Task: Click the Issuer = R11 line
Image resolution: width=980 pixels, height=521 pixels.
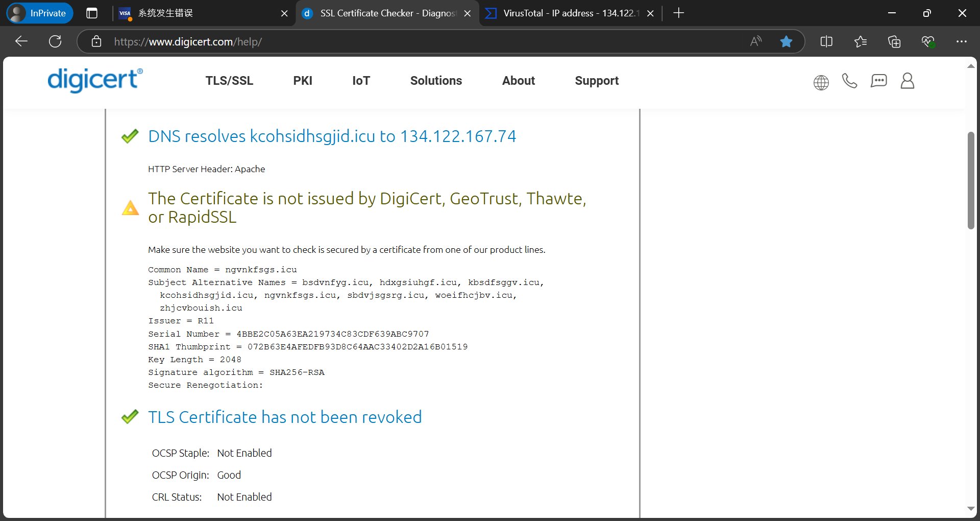Action: coord(181,321)
